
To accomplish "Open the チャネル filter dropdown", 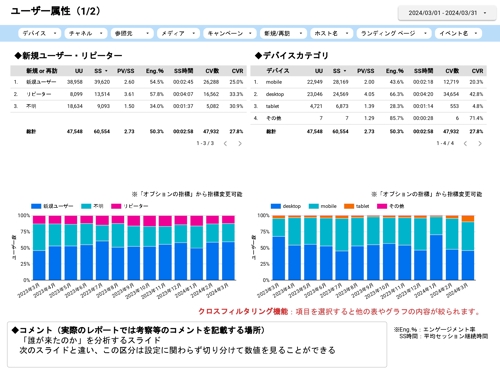I will pyautogui.click(x=86, y=33).
